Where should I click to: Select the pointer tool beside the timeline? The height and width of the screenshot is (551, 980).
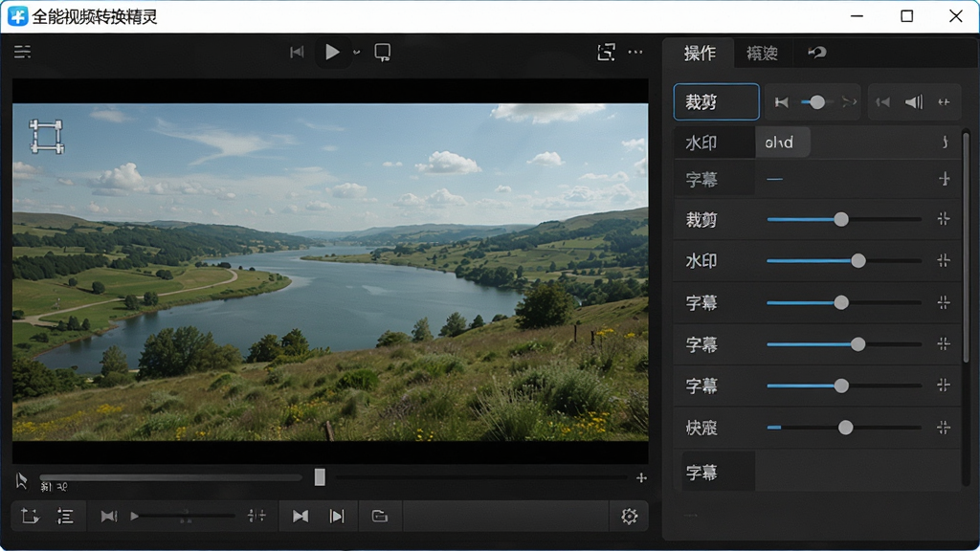(21, 480)
